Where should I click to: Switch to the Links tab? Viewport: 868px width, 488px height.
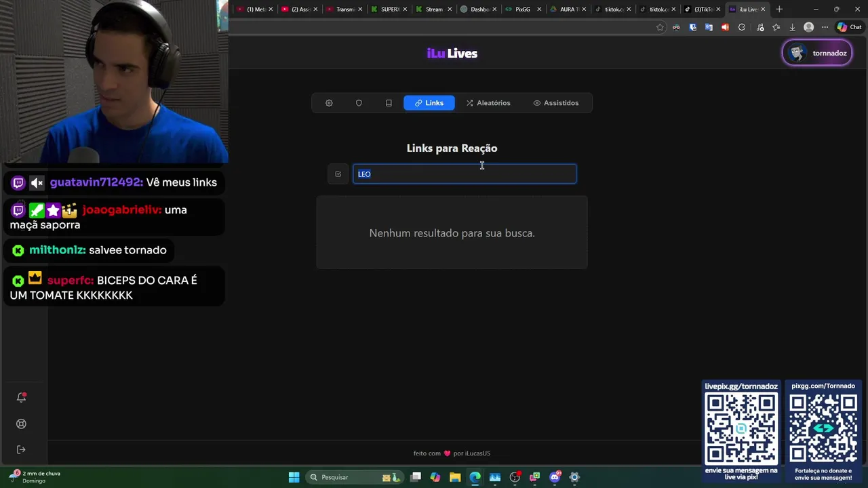429,103
